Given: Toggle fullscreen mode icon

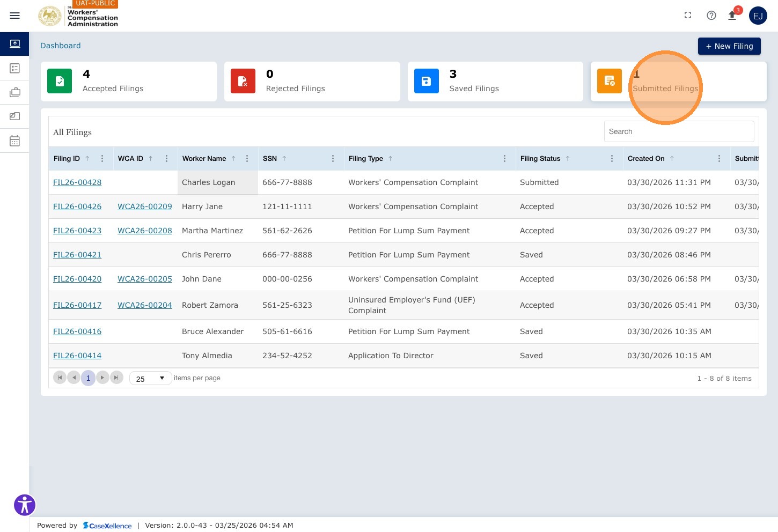Looking at the screenshot, I should [688, 16].
